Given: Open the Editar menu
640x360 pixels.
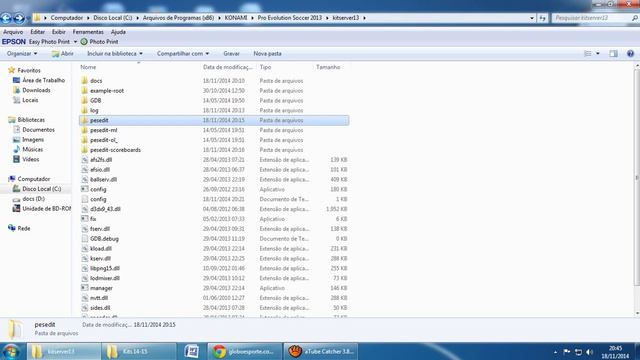Looking at the screenshot, I should click(38, 32).
